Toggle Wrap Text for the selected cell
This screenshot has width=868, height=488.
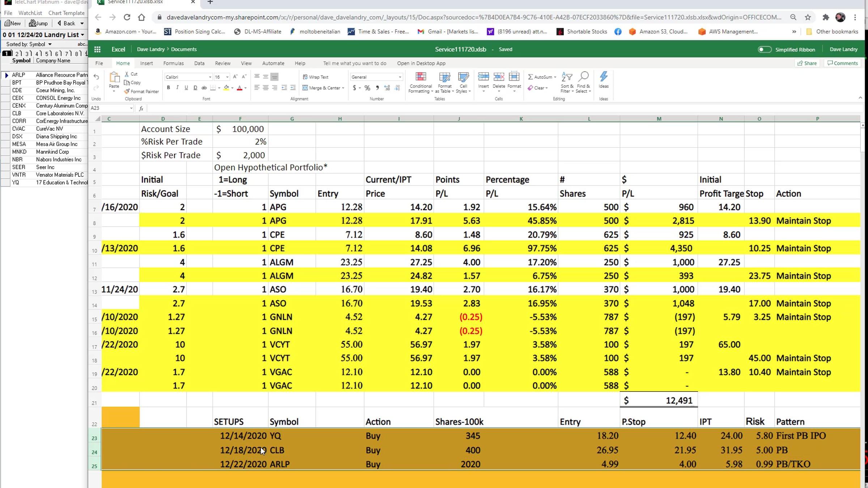pyautogui.click(x=316, y=77)
